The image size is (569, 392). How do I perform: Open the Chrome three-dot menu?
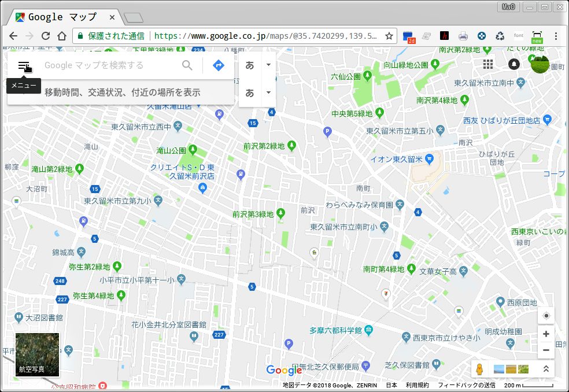(x=556, y=36)
